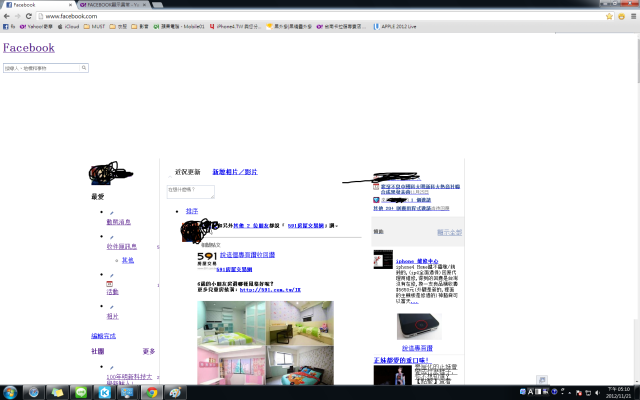Click pencil edit icon above 相片

click(x=111, y=307)
